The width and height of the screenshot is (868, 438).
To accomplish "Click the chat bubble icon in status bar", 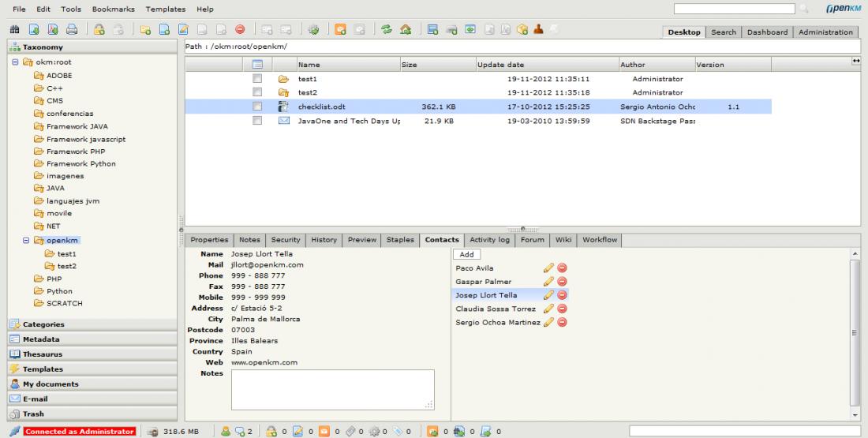I will coord(240,432).
